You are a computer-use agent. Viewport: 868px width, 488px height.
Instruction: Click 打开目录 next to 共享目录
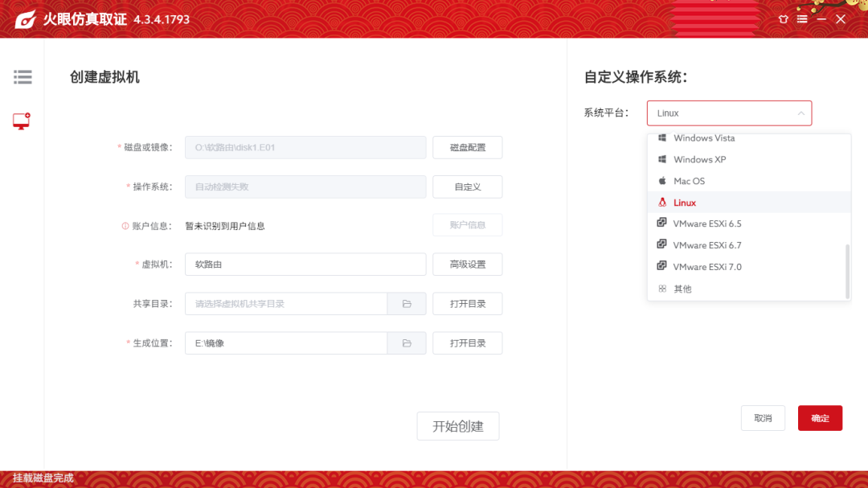[468, 304]
